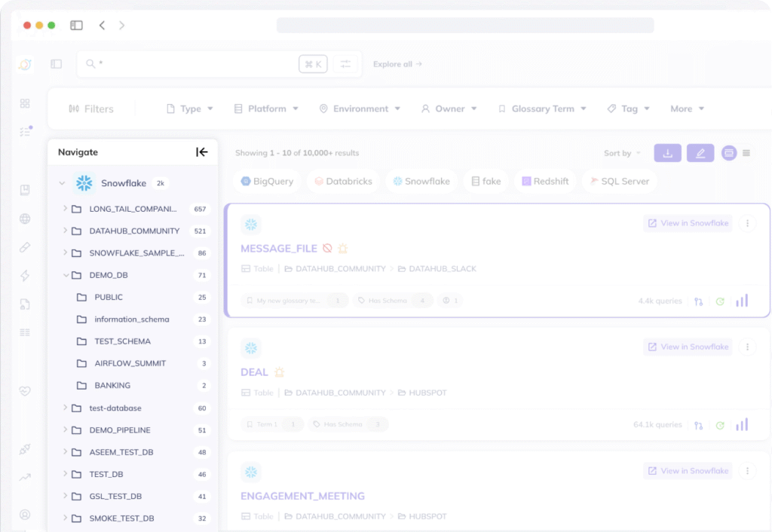Viewport: 772px width, 532px height.
Task: Select the pencil edit icon near Sort by
Action: click(700, 153)
